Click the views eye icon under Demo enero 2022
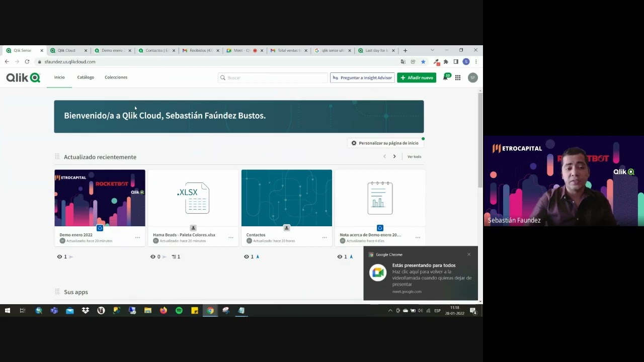The width and height of the screenshot is (644, 362). click(59, 256)
